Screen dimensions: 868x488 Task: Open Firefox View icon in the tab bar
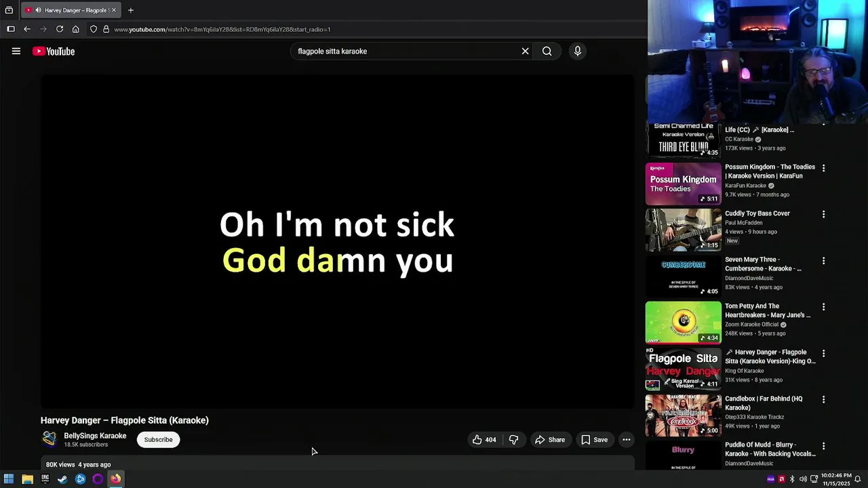tap(9, 10)
